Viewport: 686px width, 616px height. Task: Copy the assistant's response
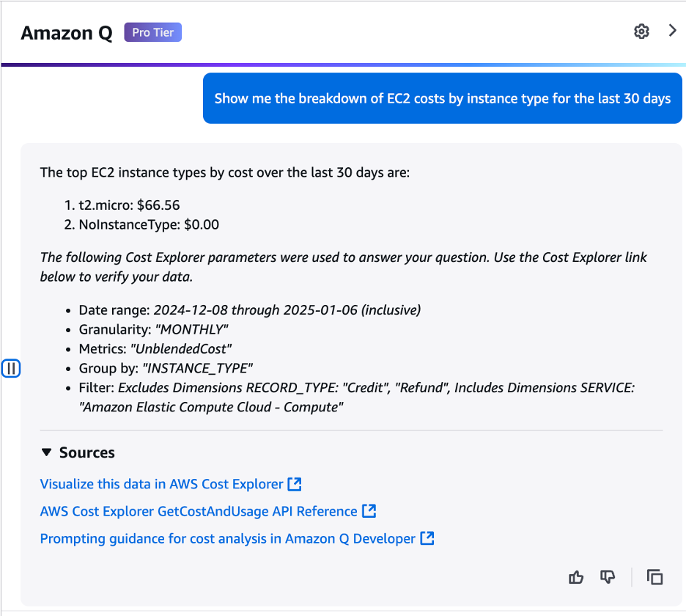654,577
